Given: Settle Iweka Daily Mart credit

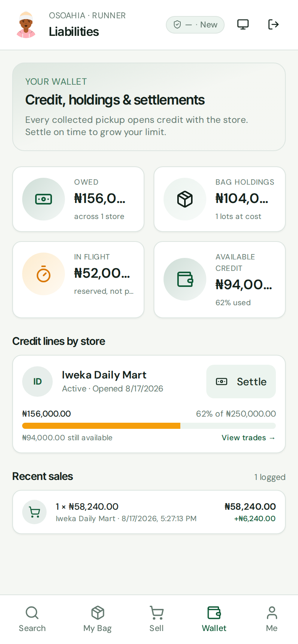Looking at the screenshot, I should tap(241, 382).
